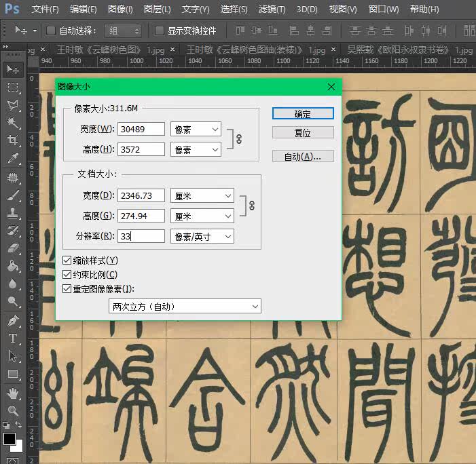Select the Rectangle shape tool

(x=13, y=374)
